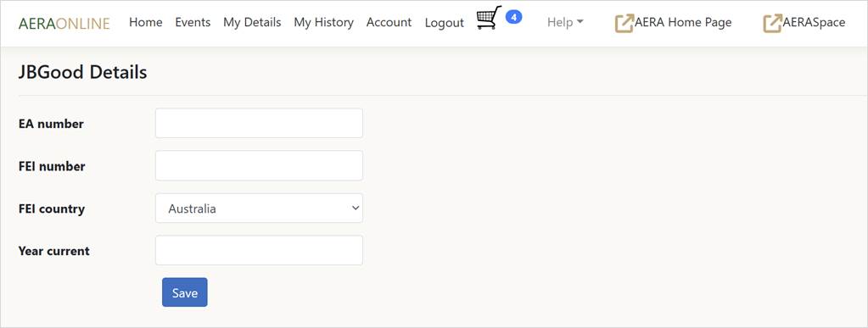868x328 pixels.
Task: Open AERA Home Page link
Action: [683, 22]
